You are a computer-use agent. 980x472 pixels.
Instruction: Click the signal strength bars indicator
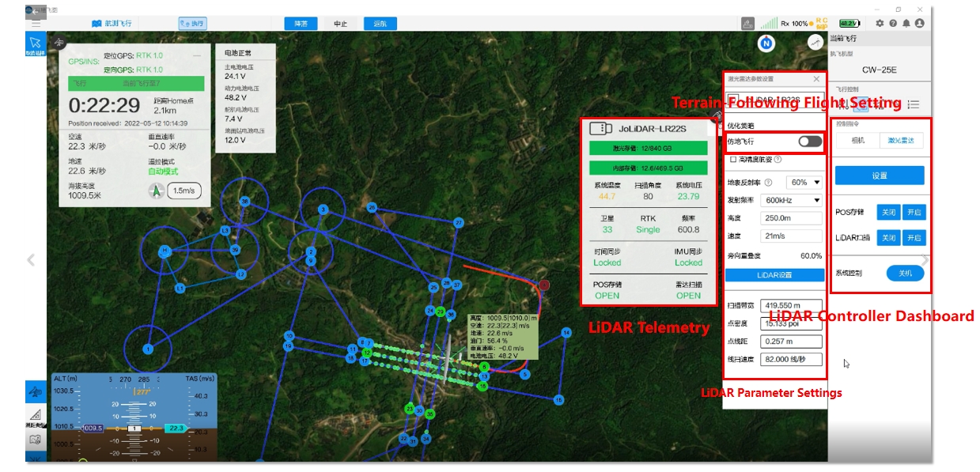769,24
